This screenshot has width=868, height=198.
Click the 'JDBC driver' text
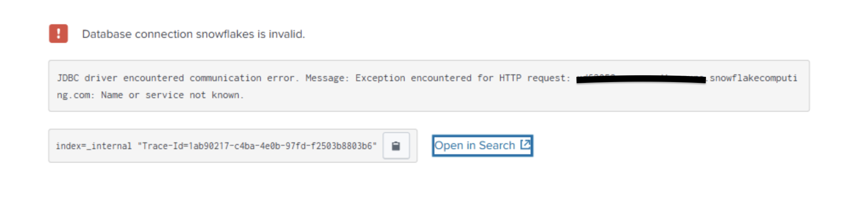click(x=87, y=78)
